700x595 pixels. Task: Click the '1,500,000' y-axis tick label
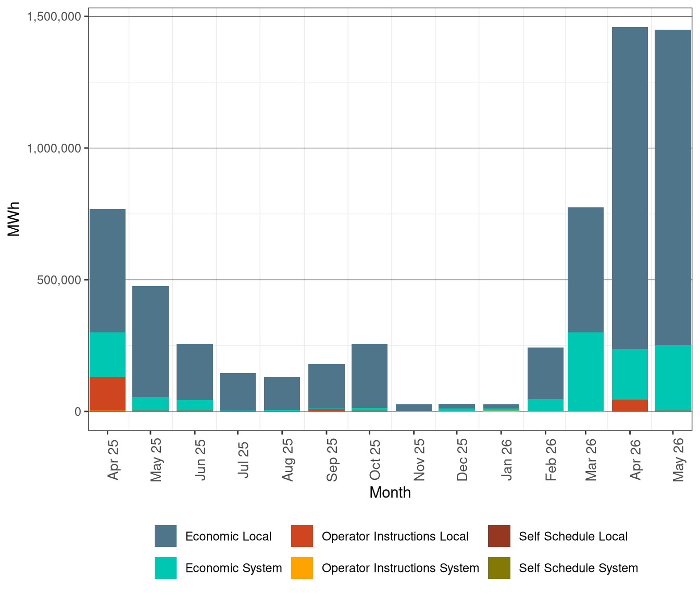coord(54,17)
